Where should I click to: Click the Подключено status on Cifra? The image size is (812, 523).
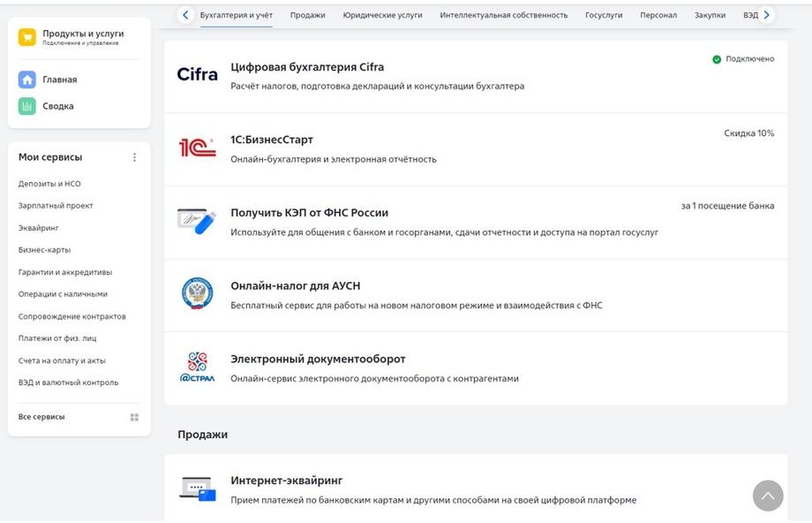coord(743,59)
